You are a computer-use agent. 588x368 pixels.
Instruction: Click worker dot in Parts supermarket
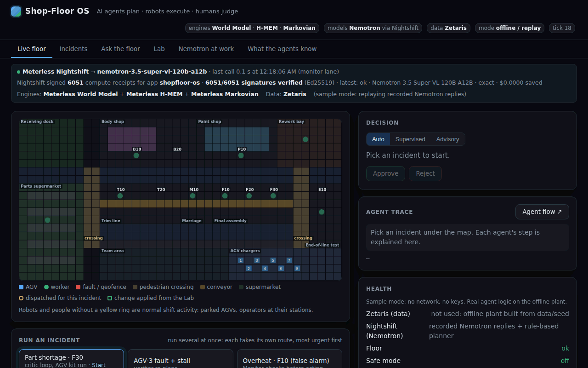[x=47, y=220]
